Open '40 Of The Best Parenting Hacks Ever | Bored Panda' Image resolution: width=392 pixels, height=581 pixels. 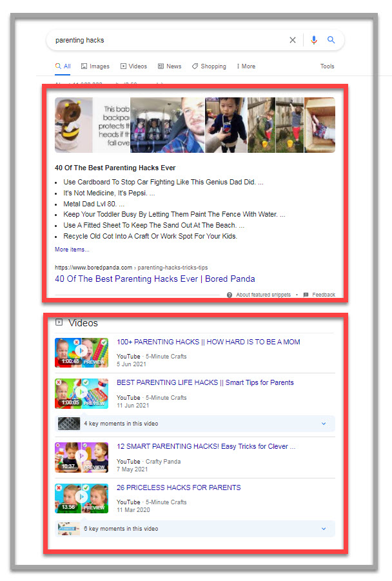point(155,279)
